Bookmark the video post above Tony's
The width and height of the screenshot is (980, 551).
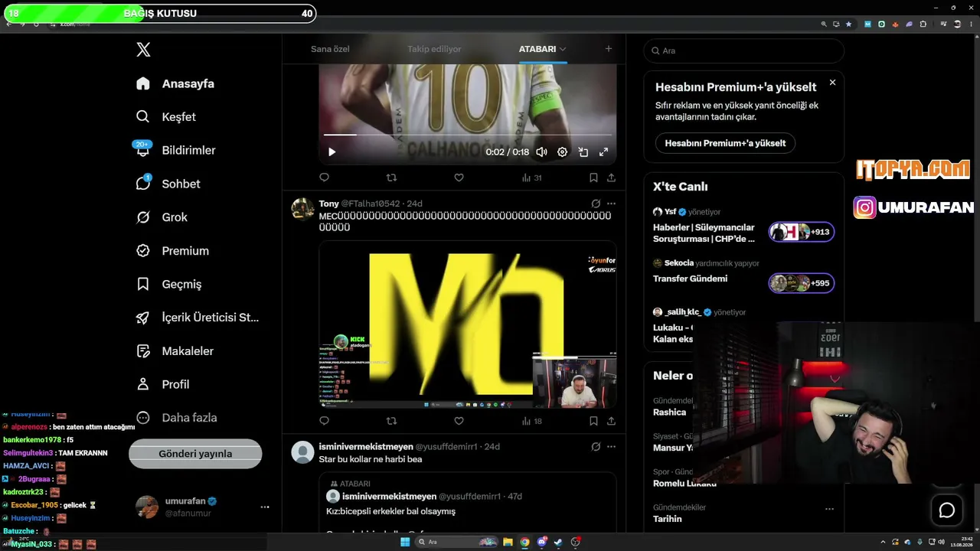593,178
